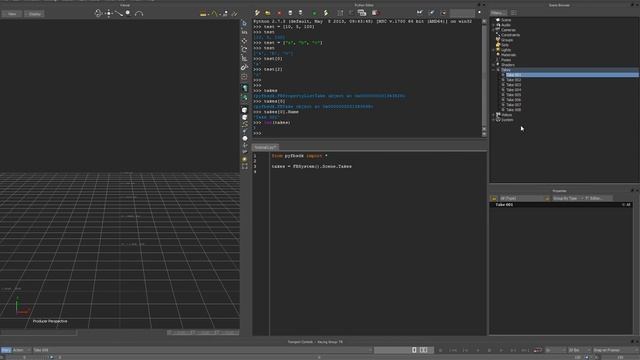Click the code line 'from pyfbsdk import *'
Viewport: 640px width, 360px height.
click(299, 156)
